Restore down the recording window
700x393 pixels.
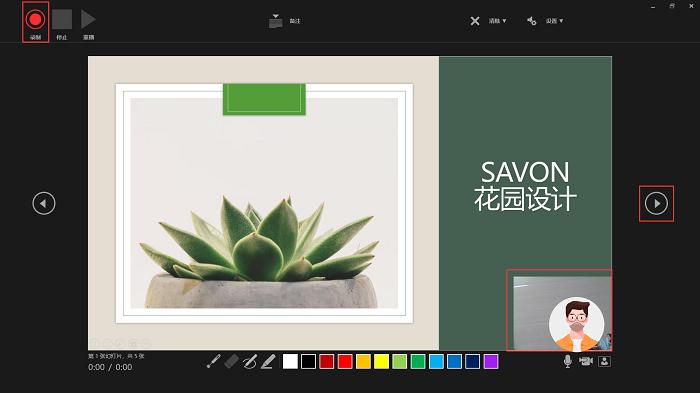pos(672,6)
